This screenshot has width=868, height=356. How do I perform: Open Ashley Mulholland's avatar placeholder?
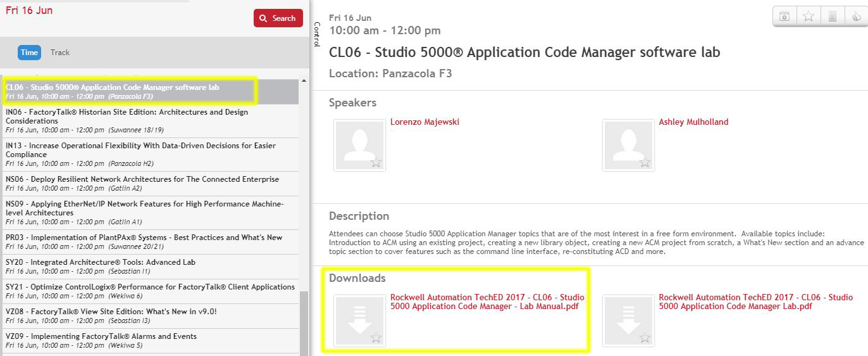pyautogui.click(x=628, y=144)
